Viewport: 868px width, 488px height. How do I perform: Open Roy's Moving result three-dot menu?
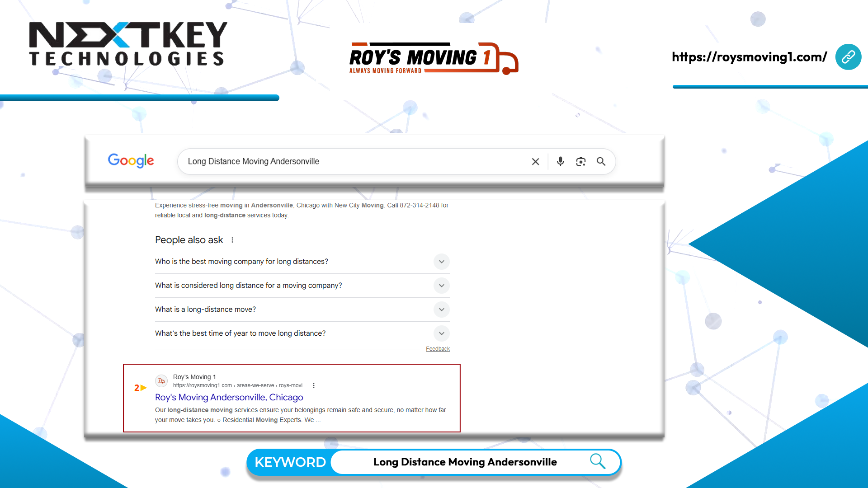coord(314,385)
